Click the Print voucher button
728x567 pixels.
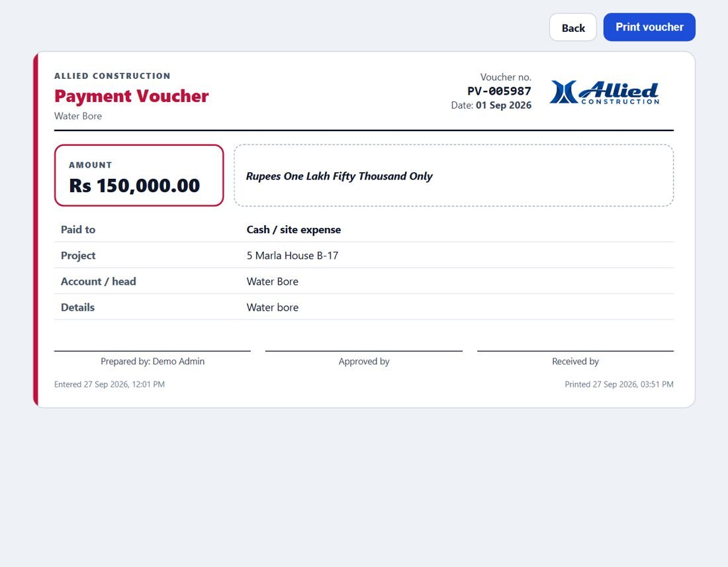pyautogui.click(x=649, y=27)
